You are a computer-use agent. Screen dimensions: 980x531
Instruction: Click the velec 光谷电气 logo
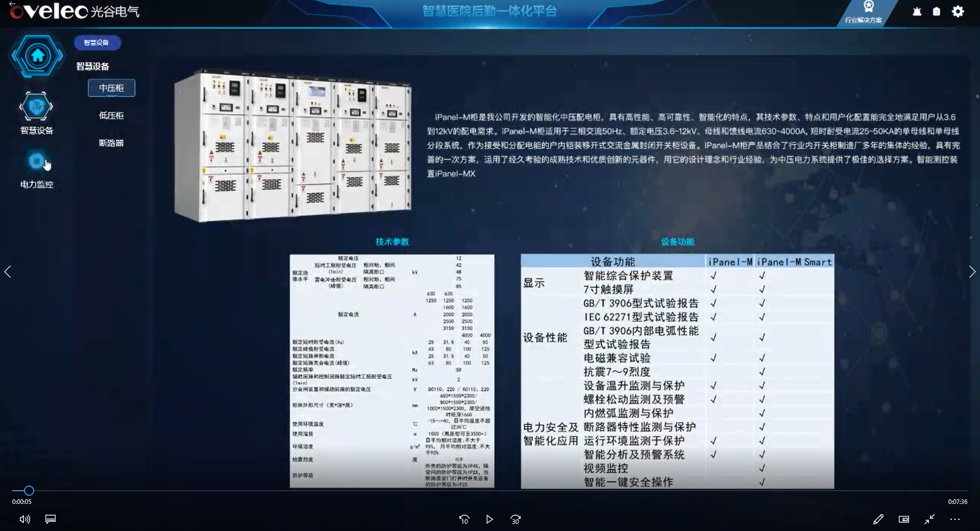pyautogui.click(x=75, y=11)
